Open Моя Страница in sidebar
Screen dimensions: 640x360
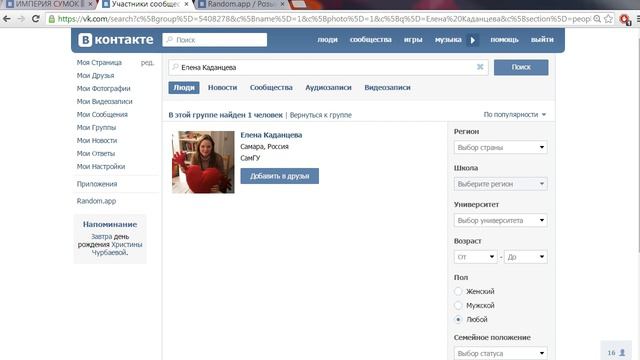pyautogui.click(x=99, y=62)
